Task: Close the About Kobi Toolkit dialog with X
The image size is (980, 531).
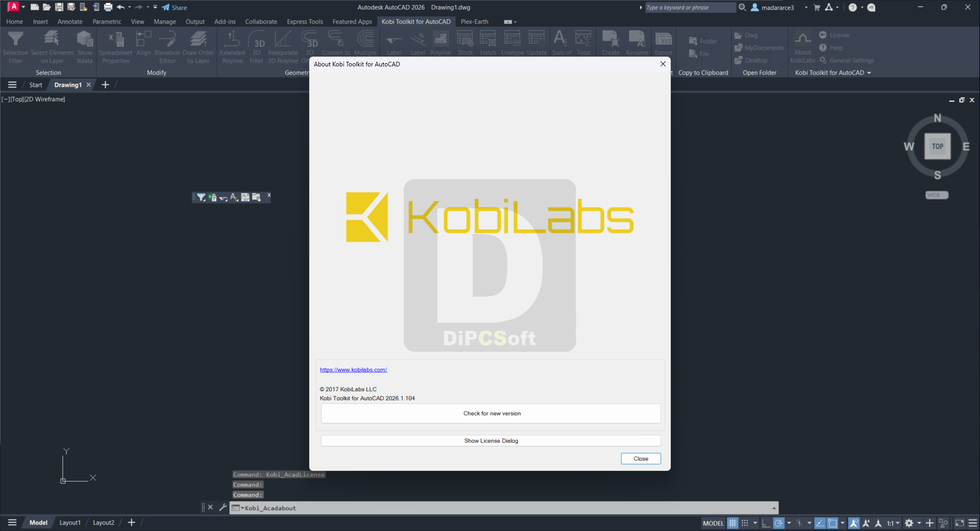Action: (663, 64)
